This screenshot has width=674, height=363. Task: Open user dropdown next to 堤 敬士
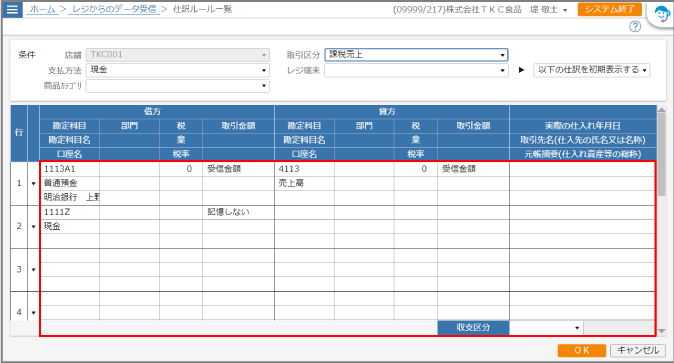(x=565, y=10)
